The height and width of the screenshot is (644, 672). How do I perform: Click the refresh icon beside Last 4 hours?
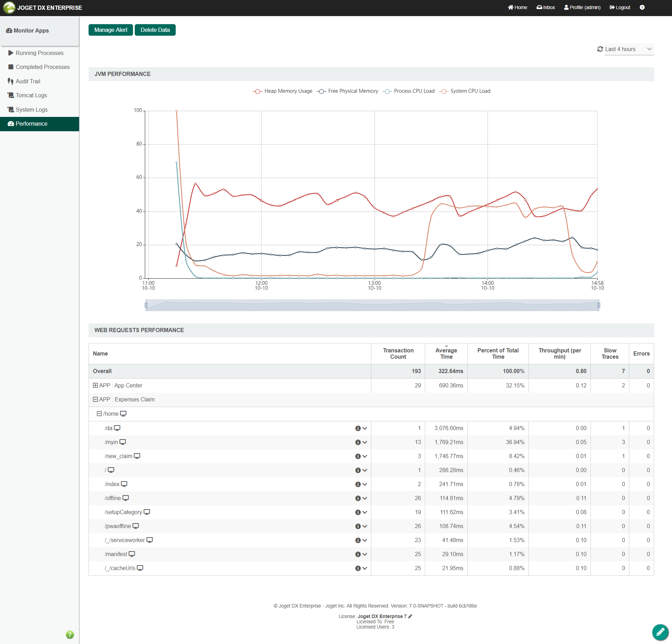click(x=600, y=49)
